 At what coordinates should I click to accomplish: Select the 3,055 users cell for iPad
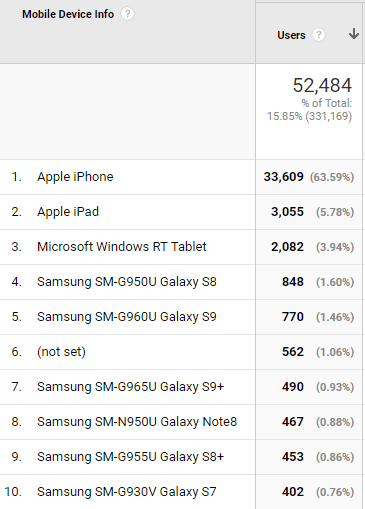(x=287, y=212)
